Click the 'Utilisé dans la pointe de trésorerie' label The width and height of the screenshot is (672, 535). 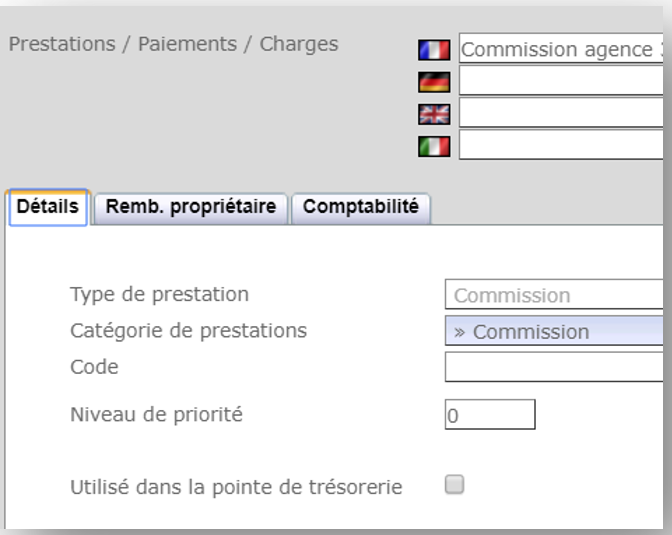(236, 487)
